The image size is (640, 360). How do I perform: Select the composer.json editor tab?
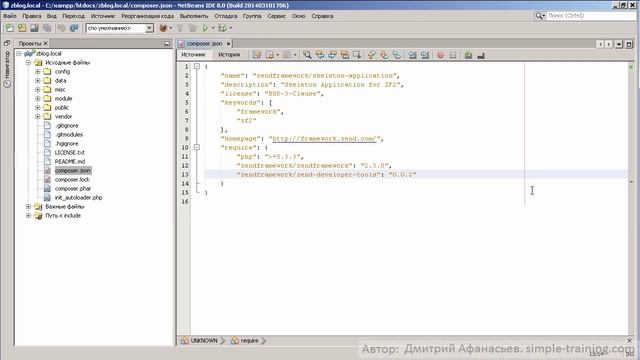pos(204,44)
